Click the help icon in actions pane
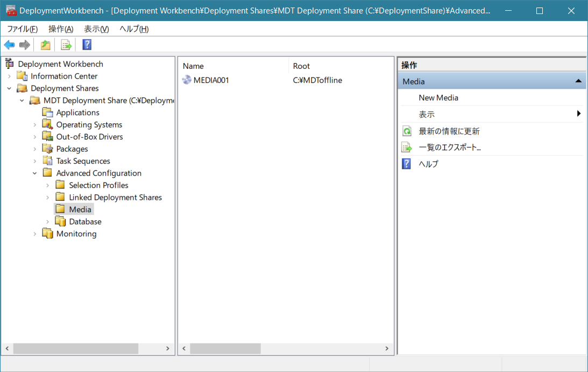This screenshot has height=372, width=588. pyautogui.click(x=407, y=164)
